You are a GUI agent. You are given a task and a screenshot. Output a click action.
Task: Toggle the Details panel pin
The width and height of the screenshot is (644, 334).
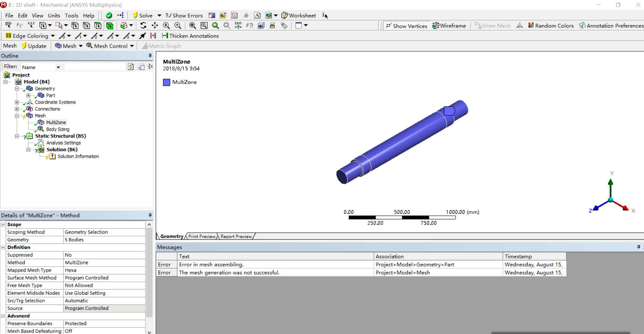point(150,215)
